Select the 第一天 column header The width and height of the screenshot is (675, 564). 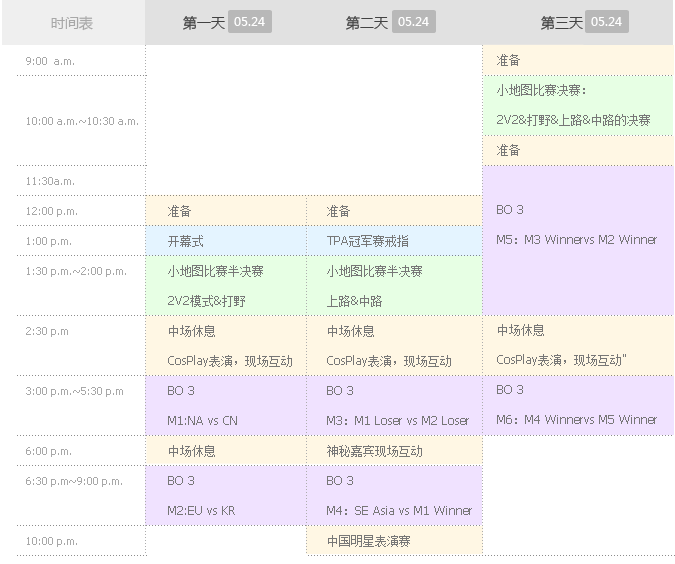[x=204, y=22]
